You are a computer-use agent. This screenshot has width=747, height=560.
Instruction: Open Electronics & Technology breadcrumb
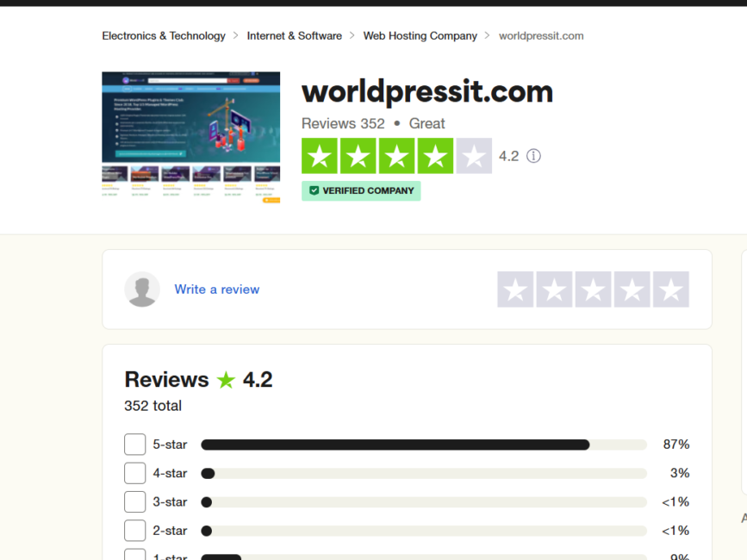[x=164, y=35]
